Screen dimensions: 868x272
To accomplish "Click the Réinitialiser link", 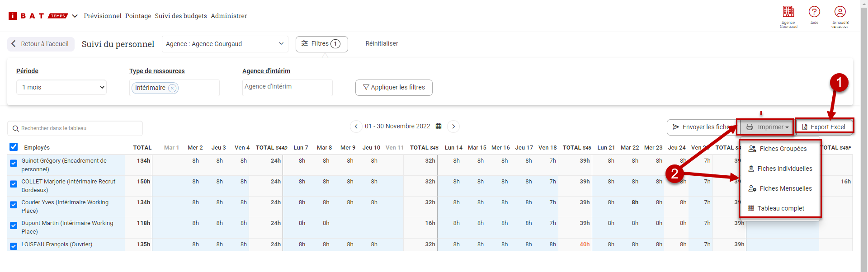I will point(382,44).
